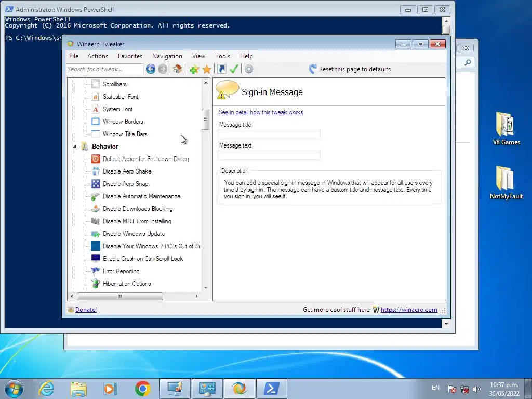The width and height of the screenshot is (532, 399).
Task: Click the grey forward arrow toolbar icon
Action: pyautogui.click(x=163, y=69)
